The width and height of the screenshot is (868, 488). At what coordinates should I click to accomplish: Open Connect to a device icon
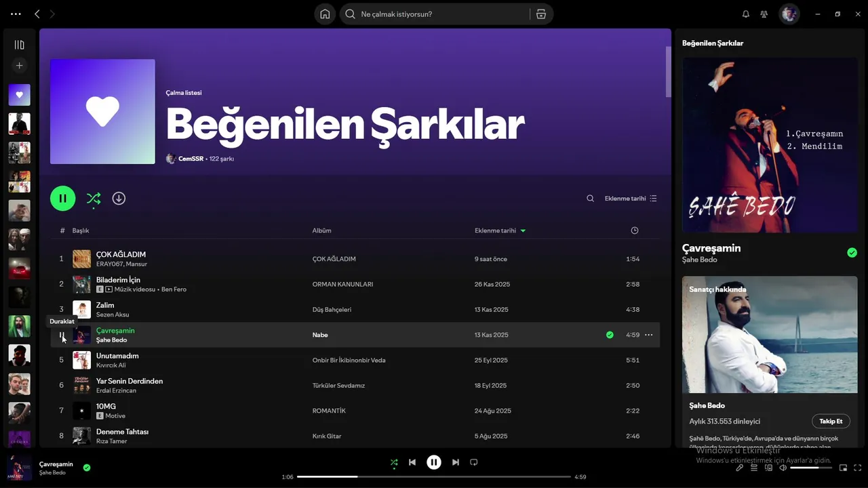769,468
